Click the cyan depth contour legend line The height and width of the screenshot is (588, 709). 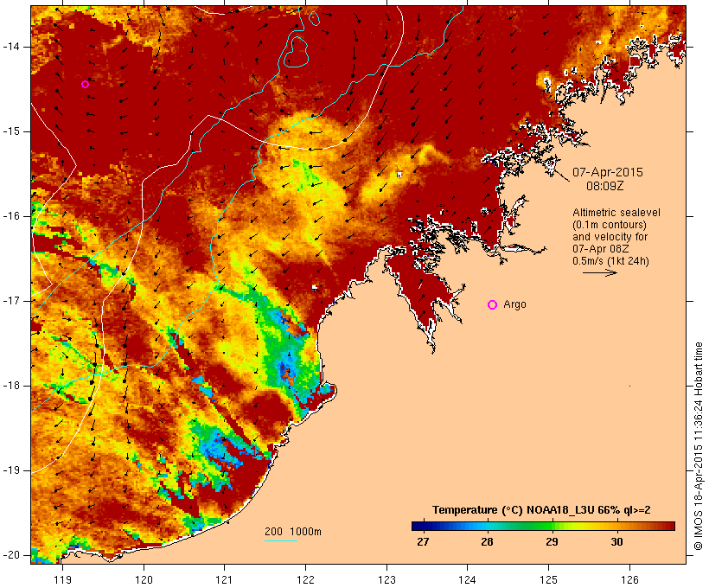point(281,540)
